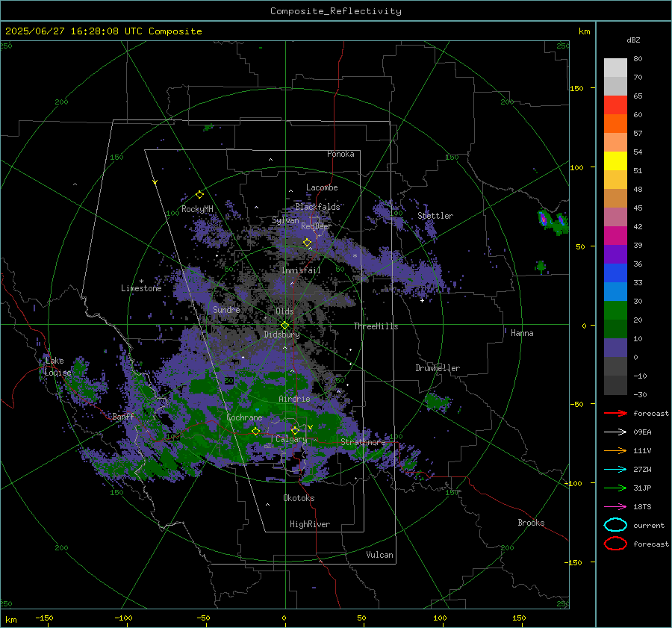The width and height of the screenshot is (672, 628).
Task: Click the Calgary city label
Action: [291, 439]
